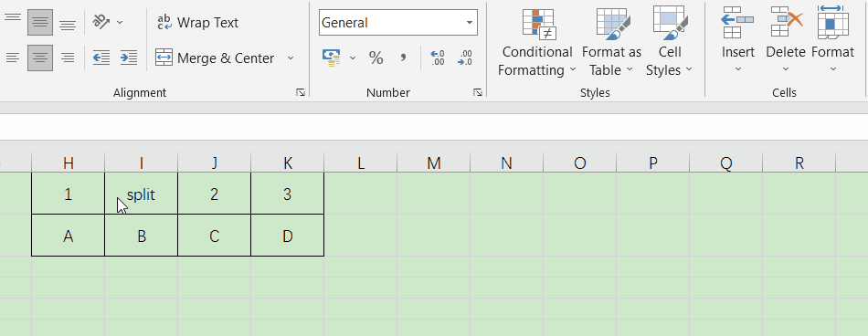Open Conditional Formatting menu
The image size is (868, 336).
537,42
